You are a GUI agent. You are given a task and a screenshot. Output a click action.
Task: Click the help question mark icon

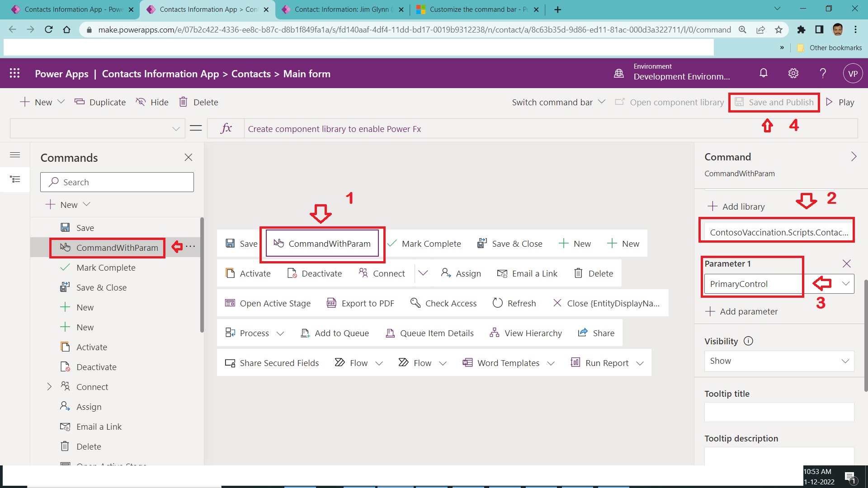pos(823,73)
